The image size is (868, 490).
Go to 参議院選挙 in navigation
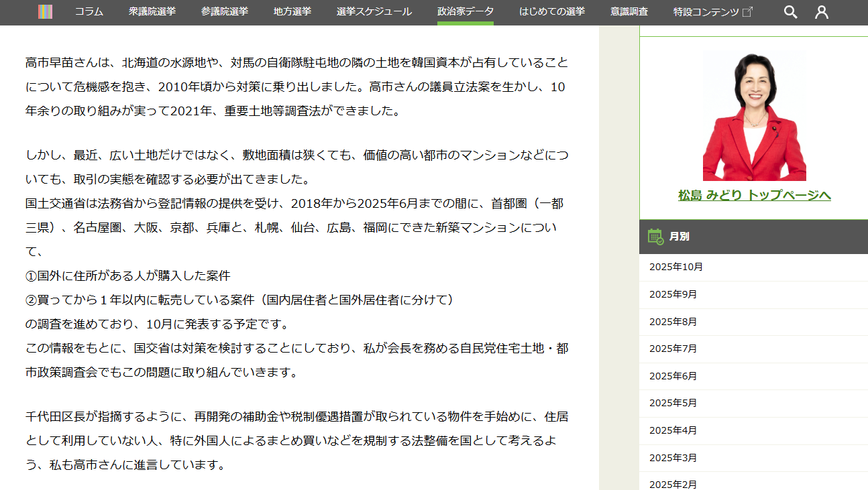click(224, 11)
